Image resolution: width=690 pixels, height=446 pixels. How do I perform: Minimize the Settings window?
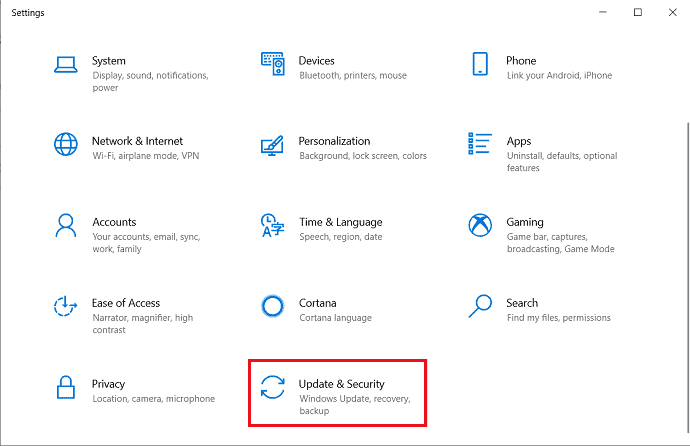(x=603, y=12)
